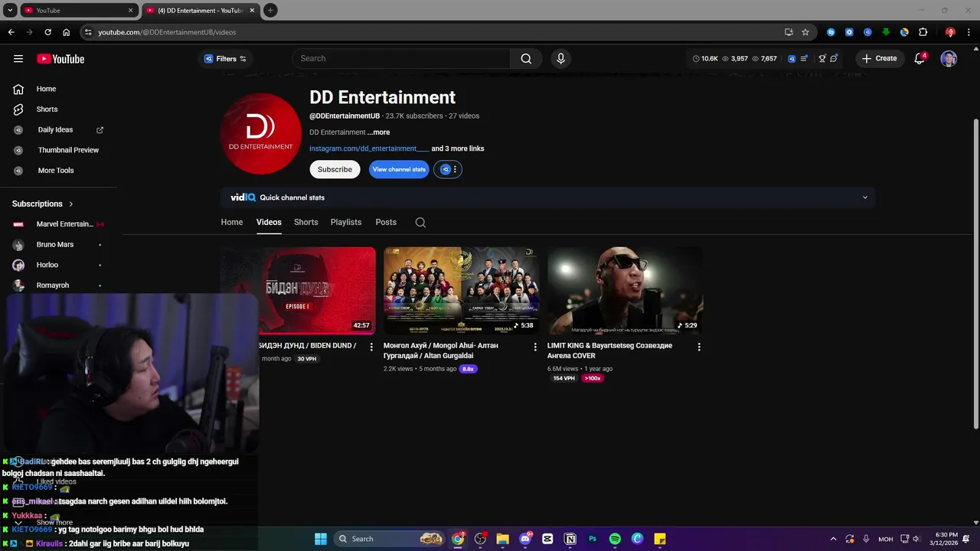
Task: Open the browser home button
Action: coord(66,32)
